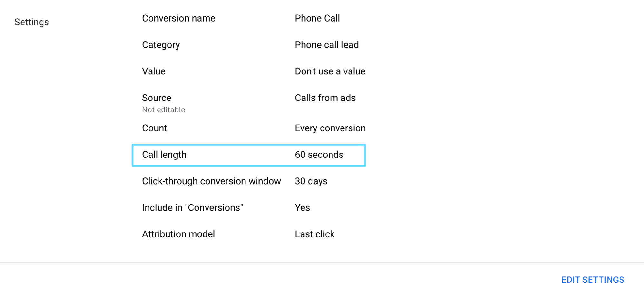644x295 pixels.
Task: Select Click-through conversion window label
Action: click(211, 181)
